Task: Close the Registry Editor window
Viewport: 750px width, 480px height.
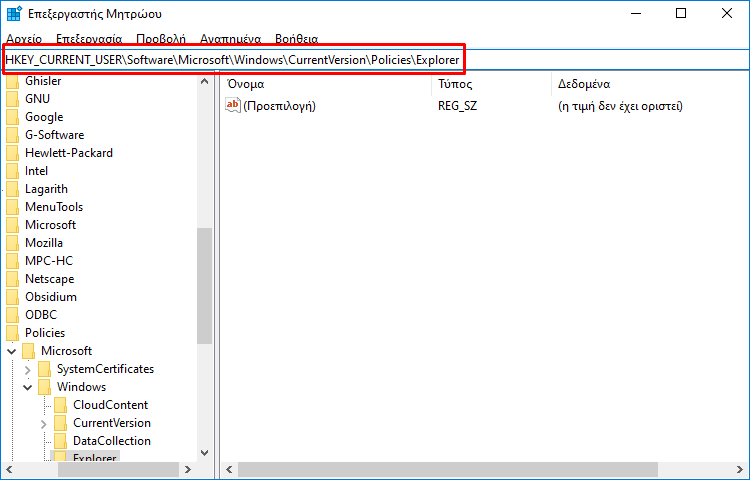Action: [x=727, y=13]
